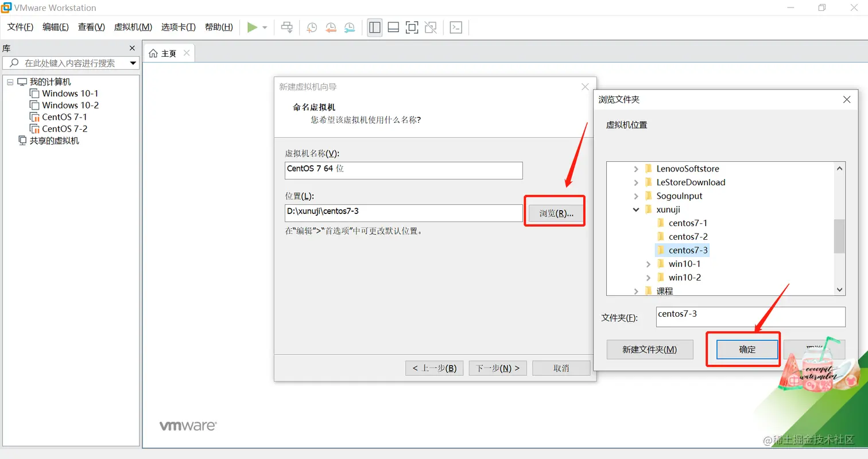
Task: Expand the win10-1 folder
Action: [648, 264]
